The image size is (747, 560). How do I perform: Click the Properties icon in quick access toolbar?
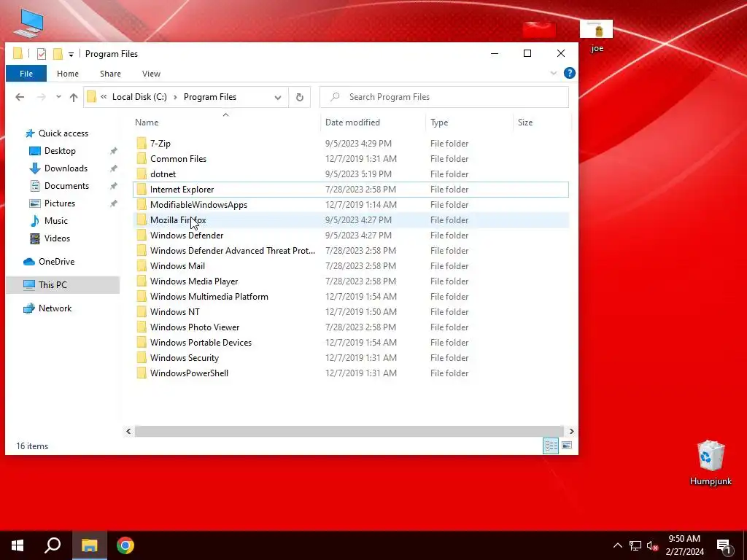(x=42, y=54)
